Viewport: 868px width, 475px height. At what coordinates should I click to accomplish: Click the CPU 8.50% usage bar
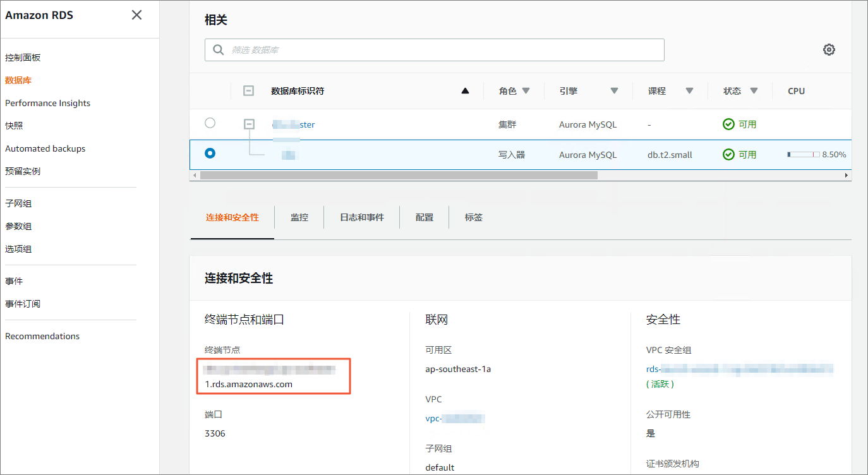pyautogui.click(x=803, y=155)
